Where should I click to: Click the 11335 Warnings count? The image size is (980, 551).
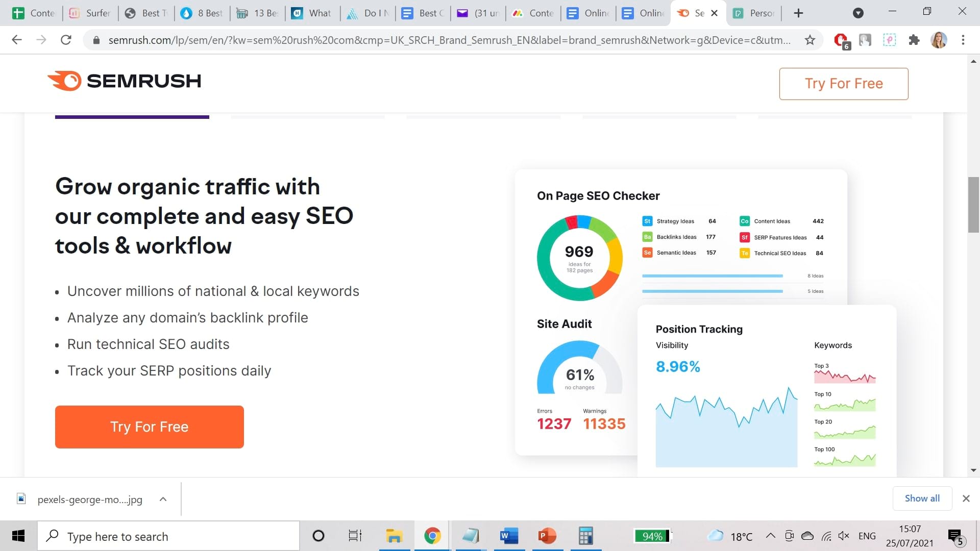click(604, 424)
